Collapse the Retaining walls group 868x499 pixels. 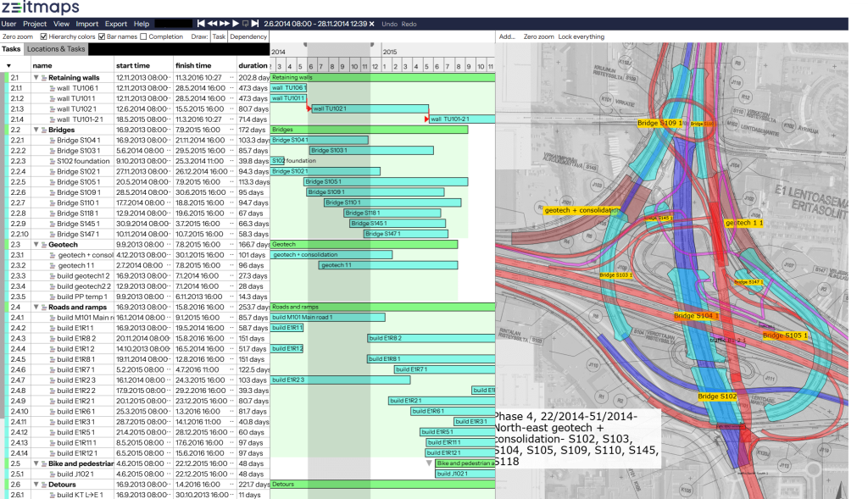(36, 78)
